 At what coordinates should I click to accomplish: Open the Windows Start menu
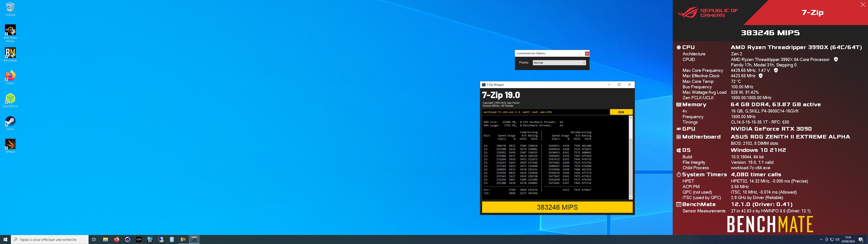pyautogui.click(x=5, y=239)
